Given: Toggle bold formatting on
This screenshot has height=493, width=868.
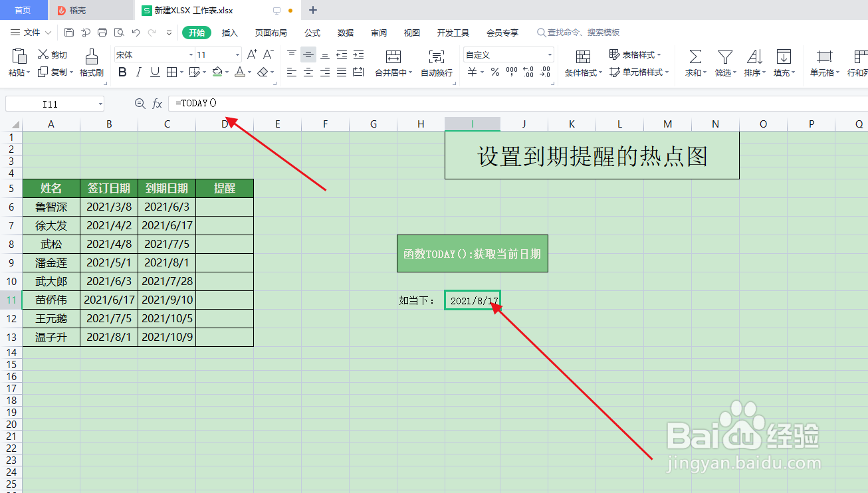Looking at the screenshot, I should (x=122, y=72).
